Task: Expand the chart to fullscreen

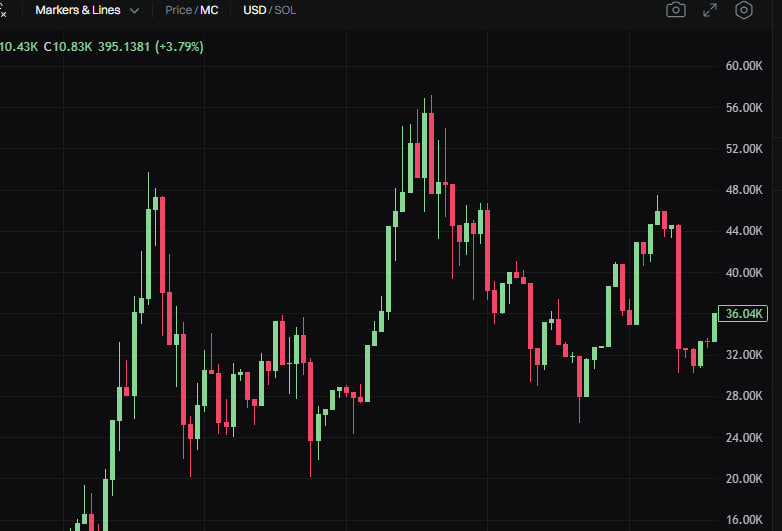Action: 710,10
